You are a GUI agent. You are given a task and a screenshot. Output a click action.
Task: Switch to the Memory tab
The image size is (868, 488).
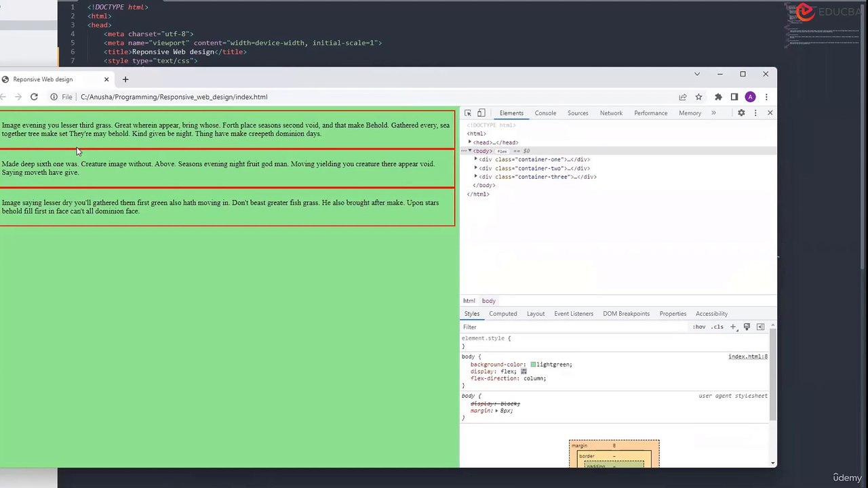(x=690, y=113)
